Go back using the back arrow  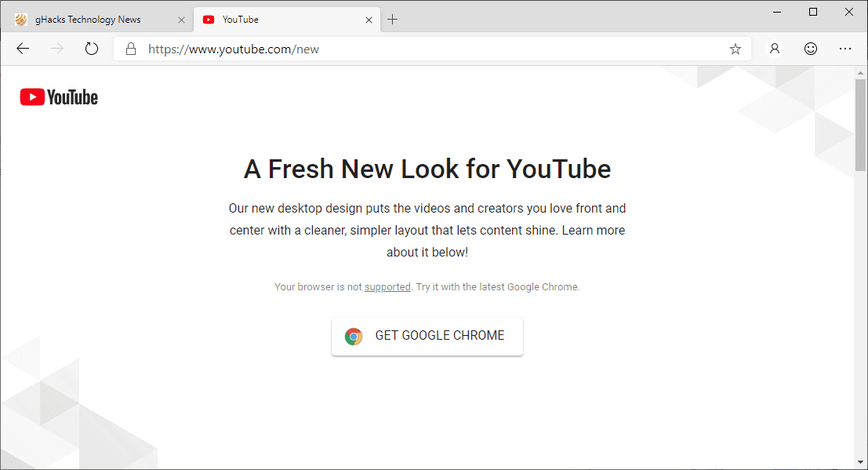pos(23,49)
